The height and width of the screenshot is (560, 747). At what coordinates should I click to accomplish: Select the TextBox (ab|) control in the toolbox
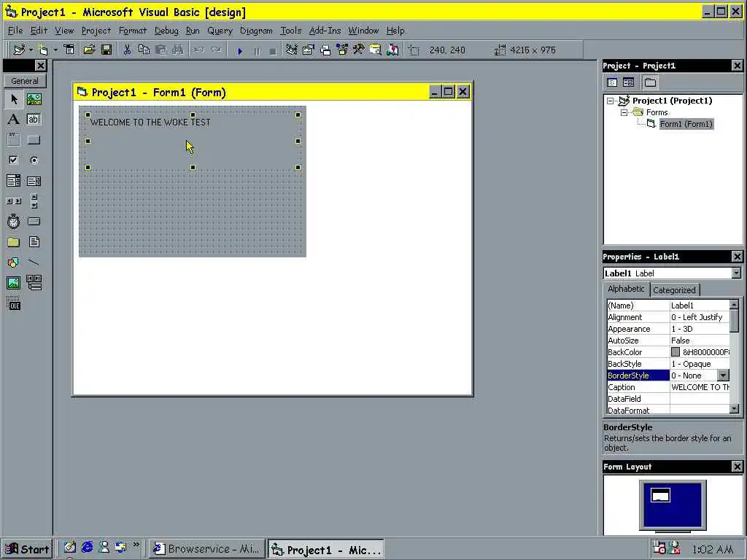pos(34,119)
